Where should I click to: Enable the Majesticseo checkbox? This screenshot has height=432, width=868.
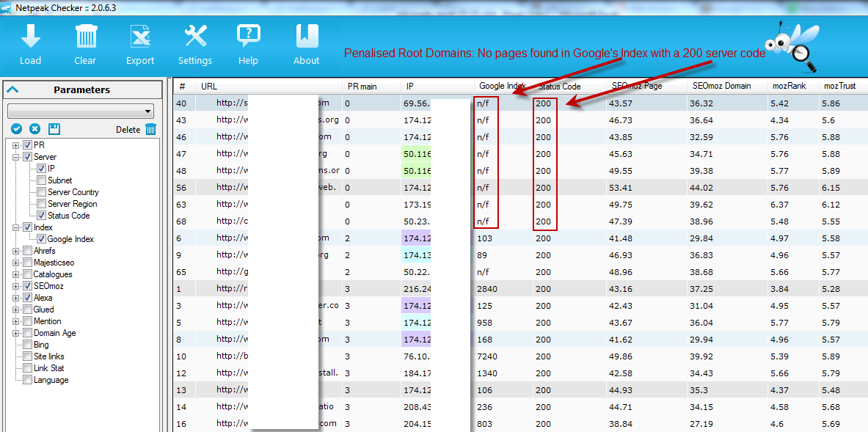[x=28, y=262]
